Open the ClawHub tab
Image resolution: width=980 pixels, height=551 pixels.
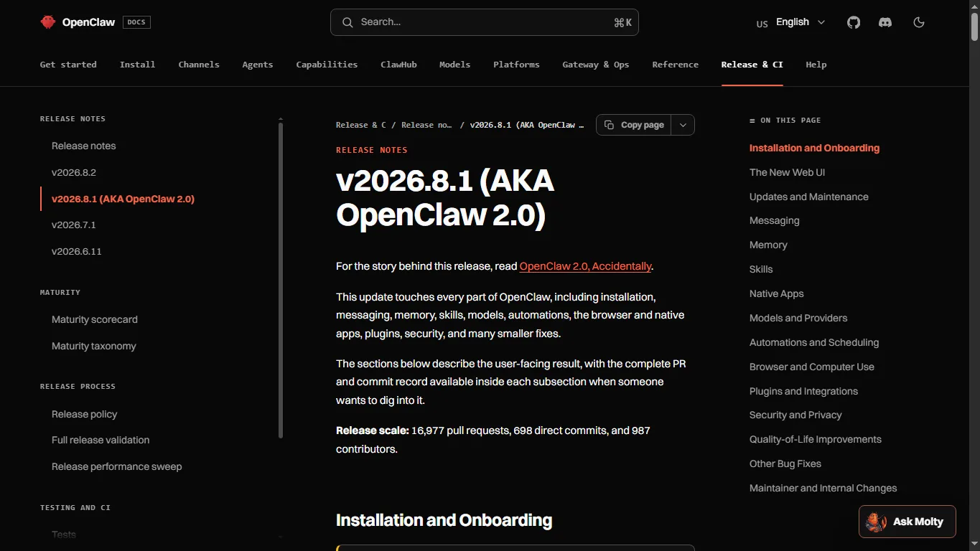coord(398,65)
